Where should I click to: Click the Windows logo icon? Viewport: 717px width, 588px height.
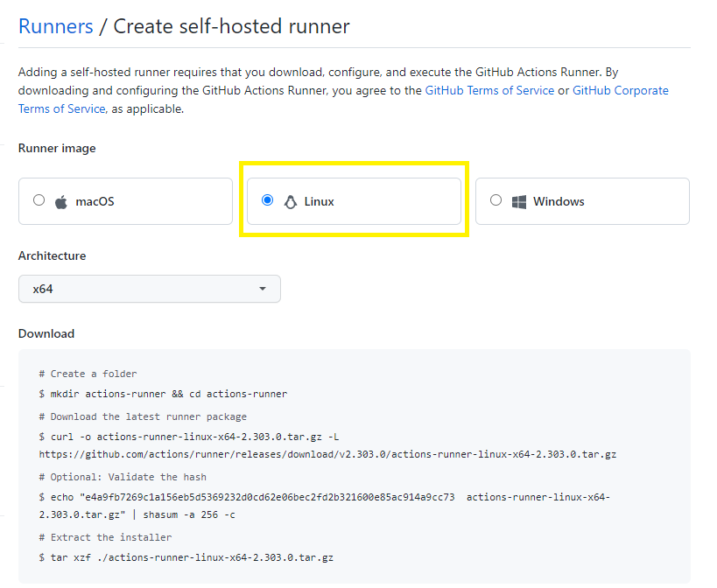point(518,202)
